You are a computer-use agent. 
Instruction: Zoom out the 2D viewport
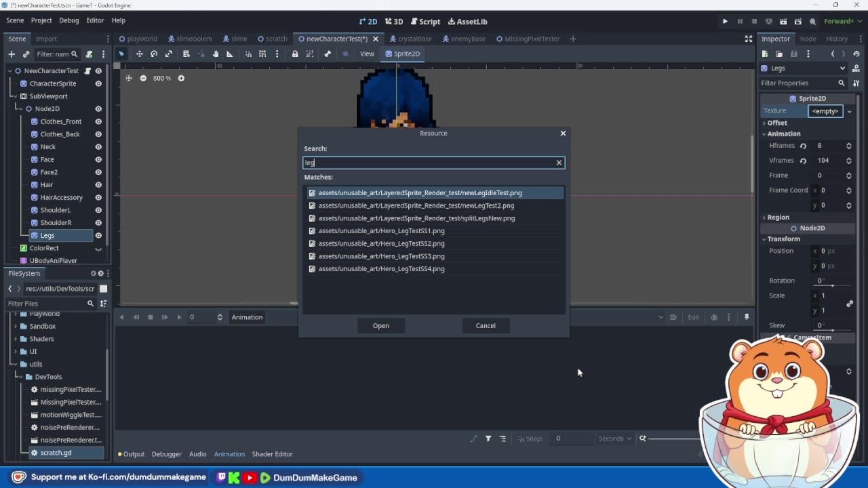[143, 78]
